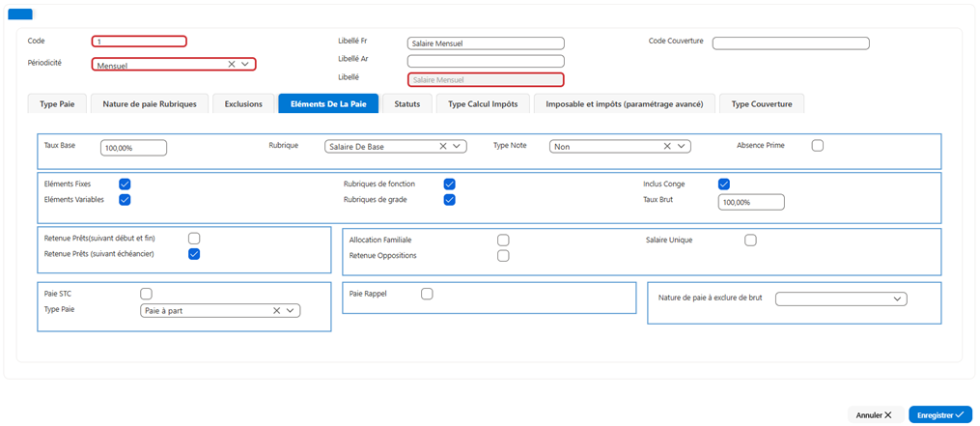This screenshot has width=980, height=426.
Task: Clear the Type Paie 'Paie à part' value
Action: pyautogui.click(x=276, y=310)
